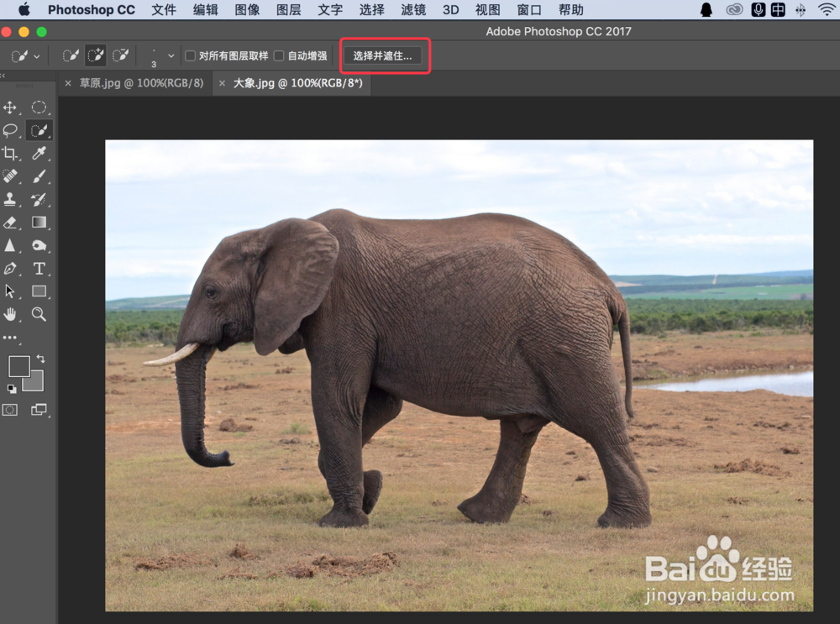Screen dimensions: 840x624
Task: Select the Eyedropper tool
Action: [39, 154]
